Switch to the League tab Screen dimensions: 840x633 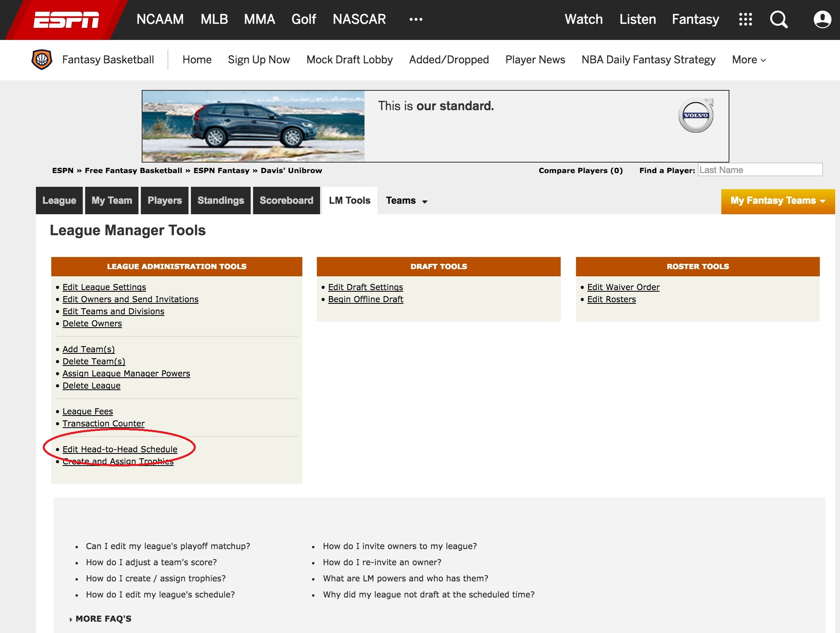point(59,201)
